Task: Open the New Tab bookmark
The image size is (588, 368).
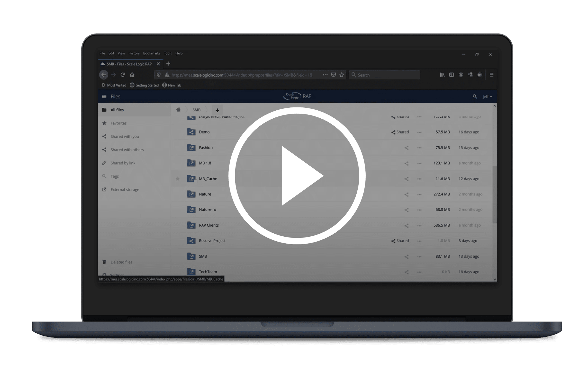Action: pos(172,85)
